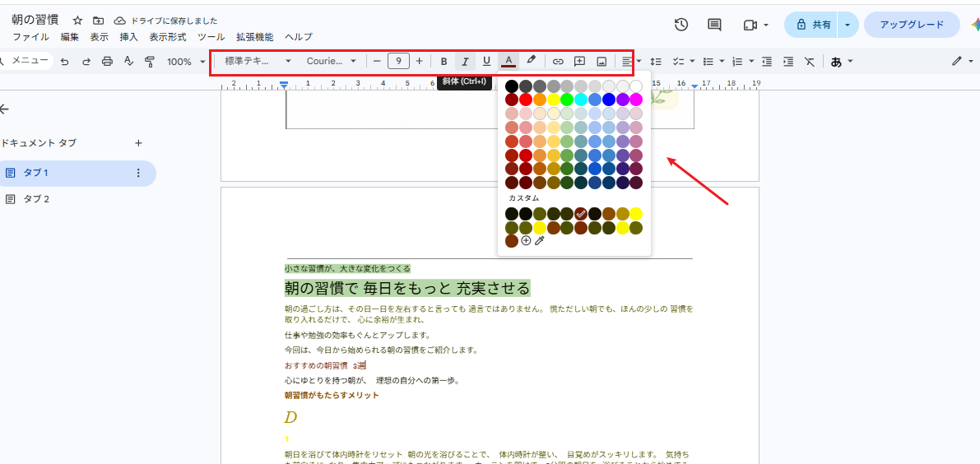Viewport: 980px width, 464px height.
Task: Insert a link
Action: 558,61
